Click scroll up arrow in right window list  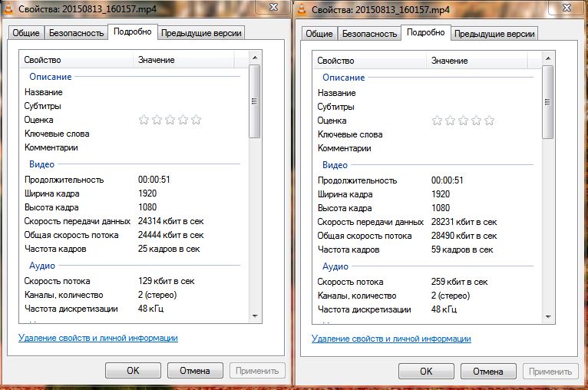(548, 58)
